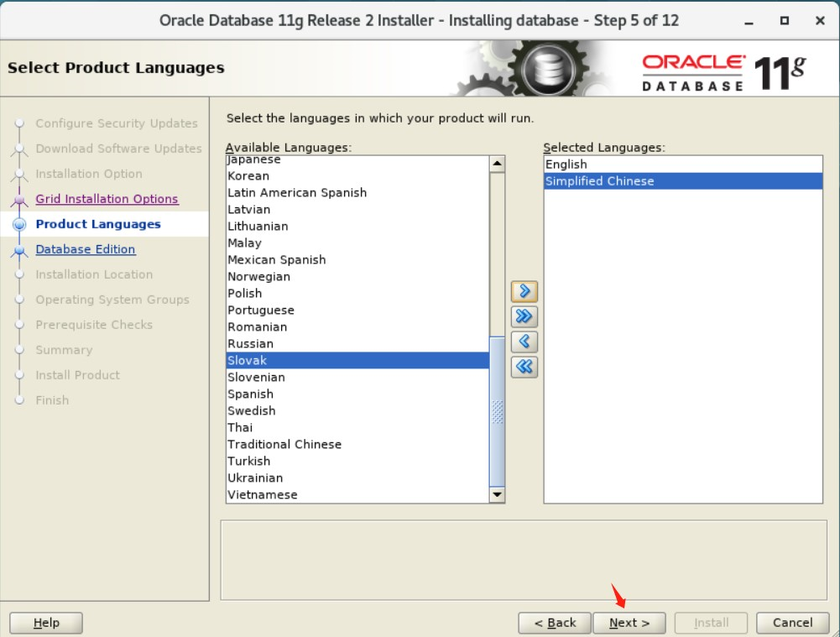
Task: Open the Database Edition step
Action: 85,249
